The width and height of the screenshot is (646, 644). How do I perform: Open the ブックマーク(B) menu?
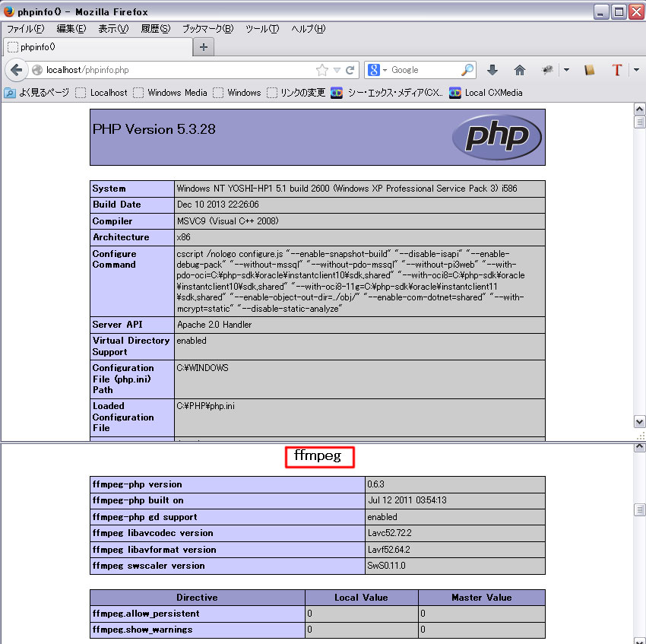tap(207, 29)
